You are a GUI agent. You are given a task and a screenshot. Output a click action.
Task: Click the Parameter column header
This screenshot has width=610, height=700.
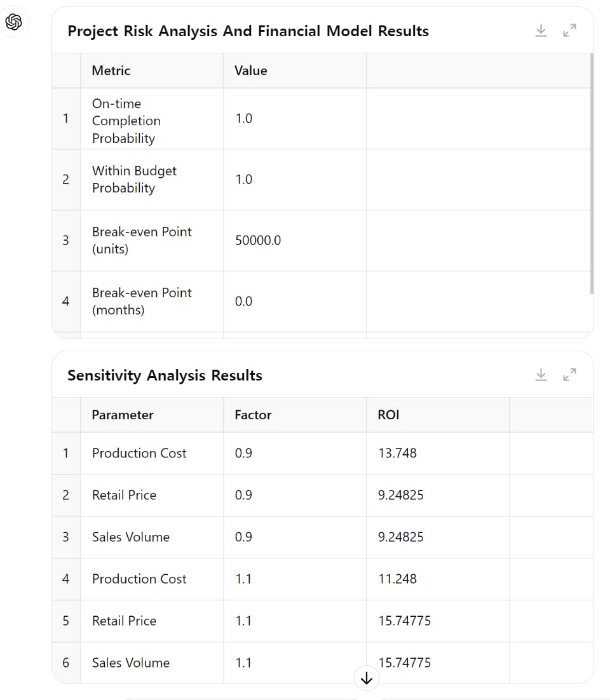(x=123, y=415)
